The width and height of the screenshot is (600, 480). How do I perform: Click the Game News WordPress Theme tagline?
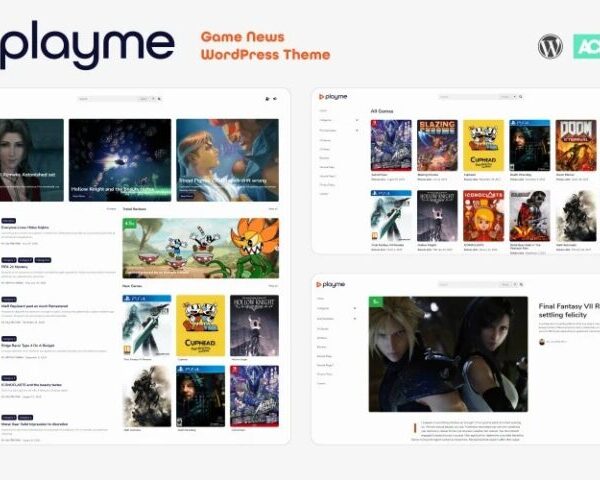[265, 46]
